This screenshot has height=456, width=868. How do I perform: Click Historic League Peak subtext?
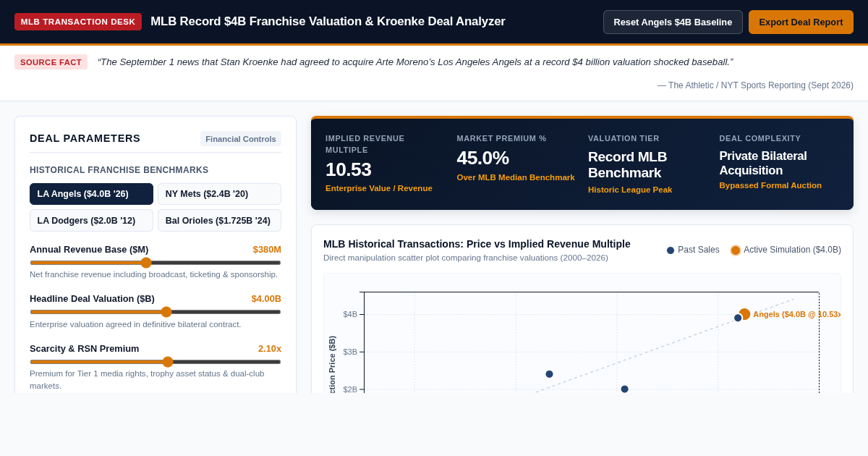[630, 190]
